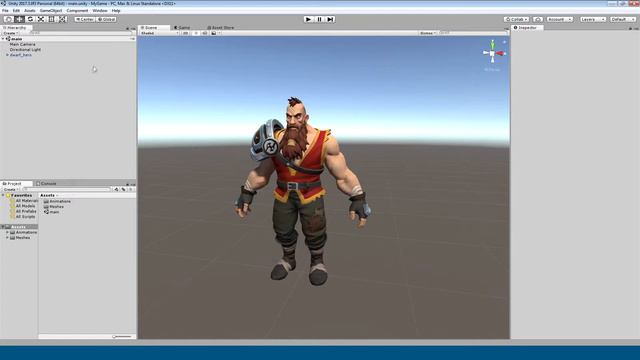
Task: Open the Collab dropdown
Action: coord(516,19)
